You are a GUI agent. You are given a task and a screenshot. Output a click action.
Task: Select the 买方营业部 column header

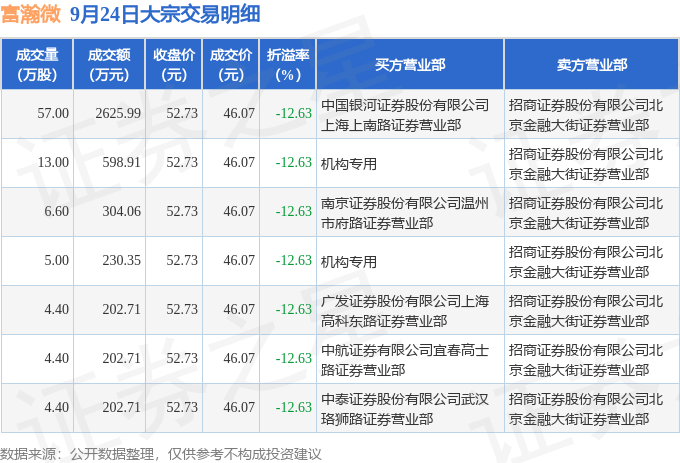[410, 65]
